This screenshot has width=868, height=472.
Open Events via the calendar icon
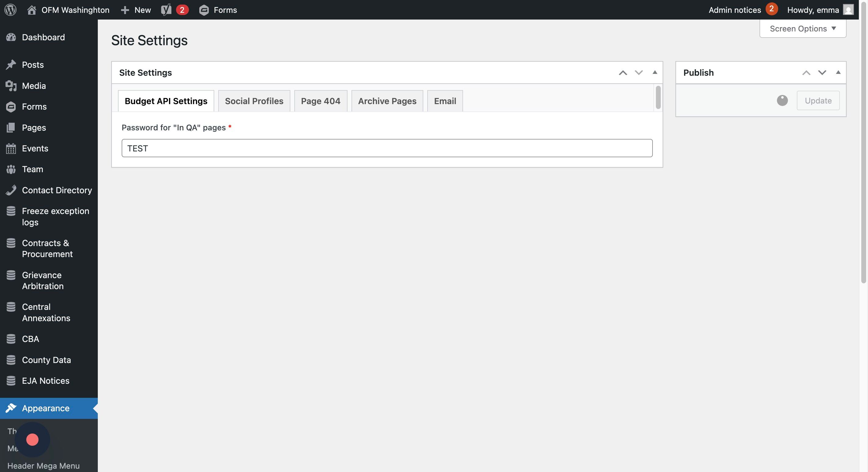tap(11, 148)
